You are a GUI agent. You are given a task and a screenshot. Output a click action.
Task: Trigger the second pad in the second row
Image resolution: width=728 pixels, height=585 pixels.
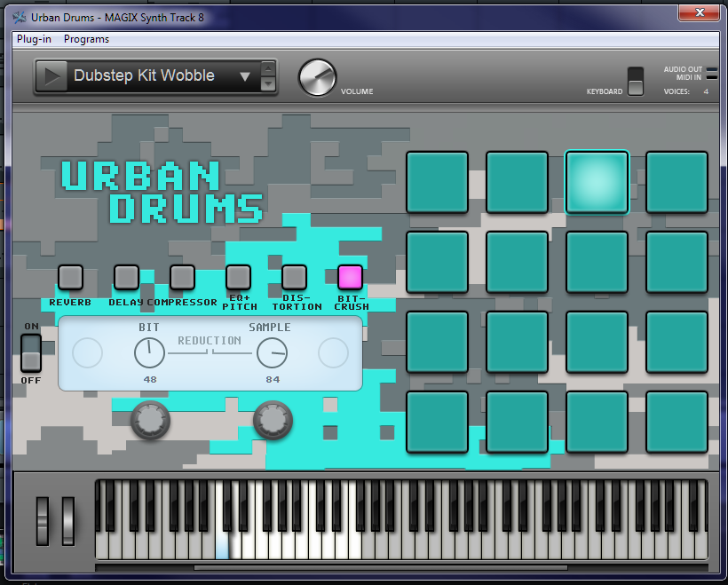[x=517, y=263]
